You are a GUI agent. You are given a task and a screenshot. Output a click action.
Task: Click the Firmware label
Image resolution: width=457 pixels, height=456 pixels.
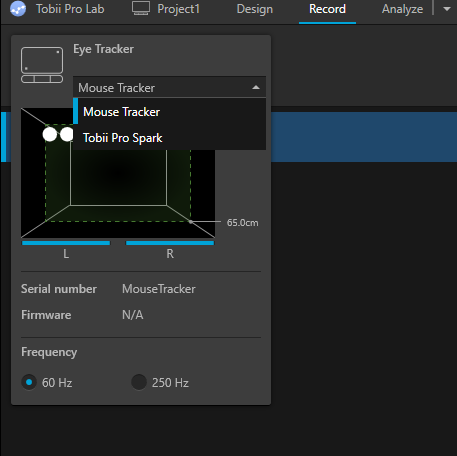pyautogui.click(x=46, y=315)
